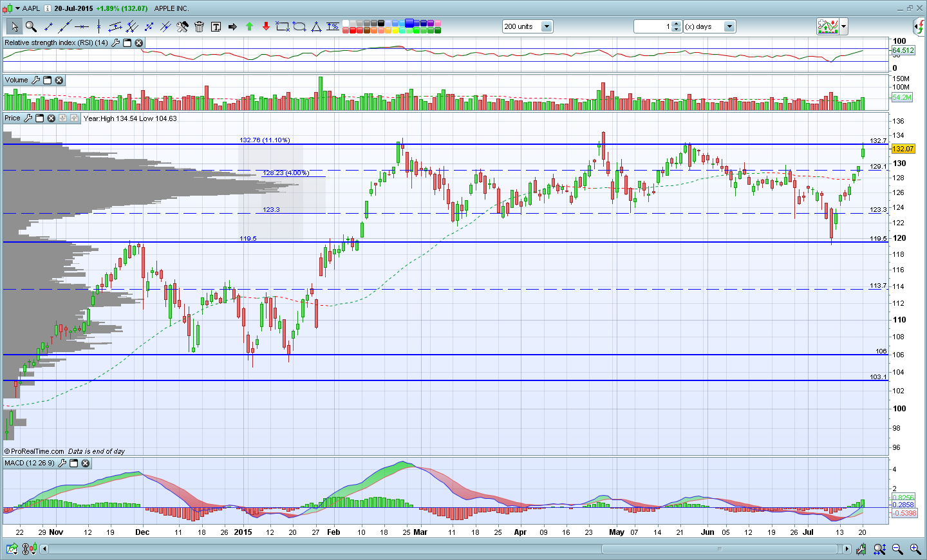Pick the green up arrow marker
This screenshot has width=927, height=560.
click(x=249, y=26)
